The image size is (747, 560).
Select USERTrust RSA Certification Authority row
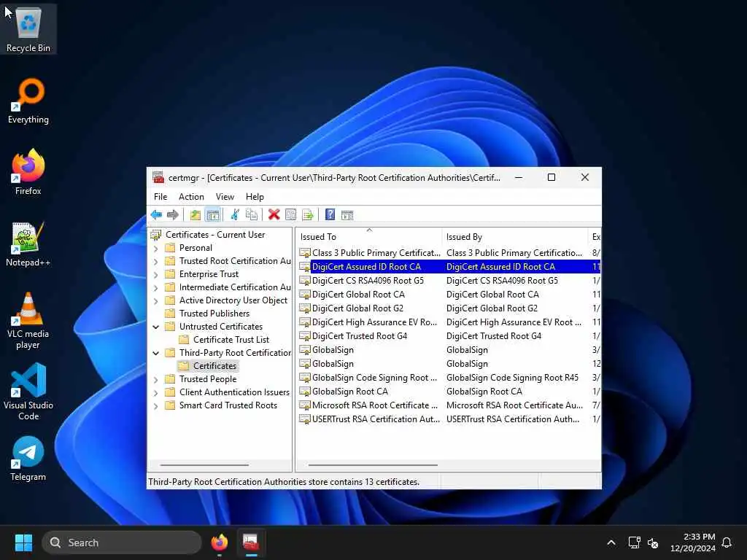(448, 419)
